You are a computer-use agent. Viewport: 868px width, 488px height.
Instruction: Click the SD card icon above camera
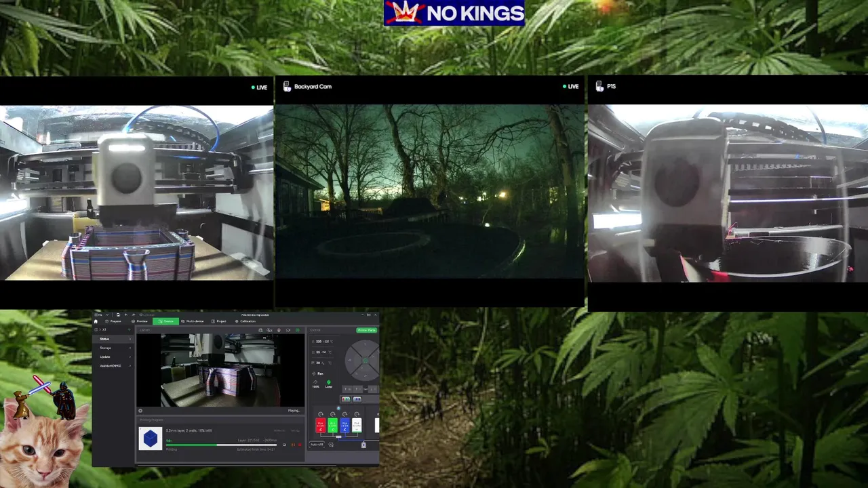coord(260,330)
